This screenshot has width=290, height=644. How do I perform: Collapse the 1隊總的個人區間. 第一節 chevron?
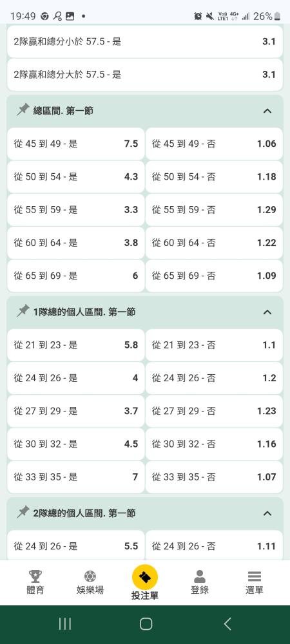pyautogui.click(x=267, y=312)
